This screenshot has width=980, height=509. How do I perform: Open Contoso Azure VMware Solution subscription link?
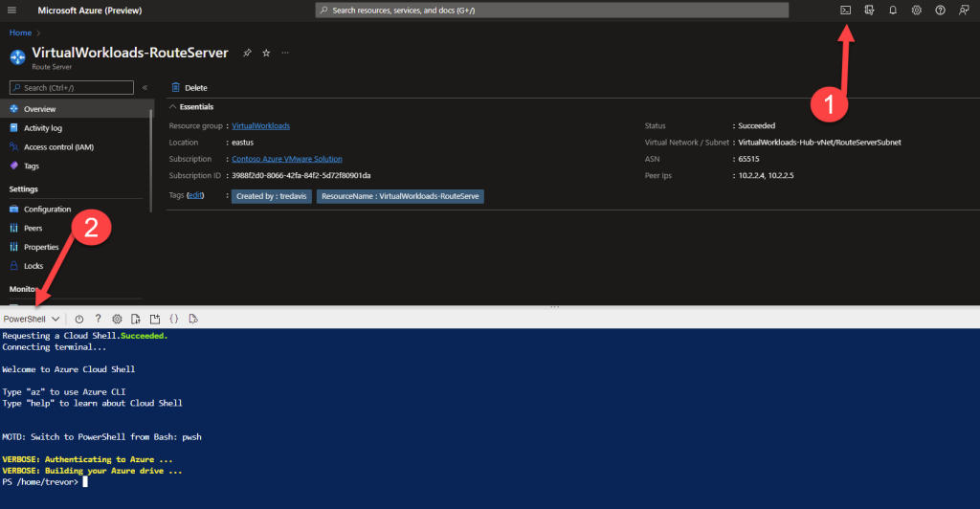(x=287, y=159)
